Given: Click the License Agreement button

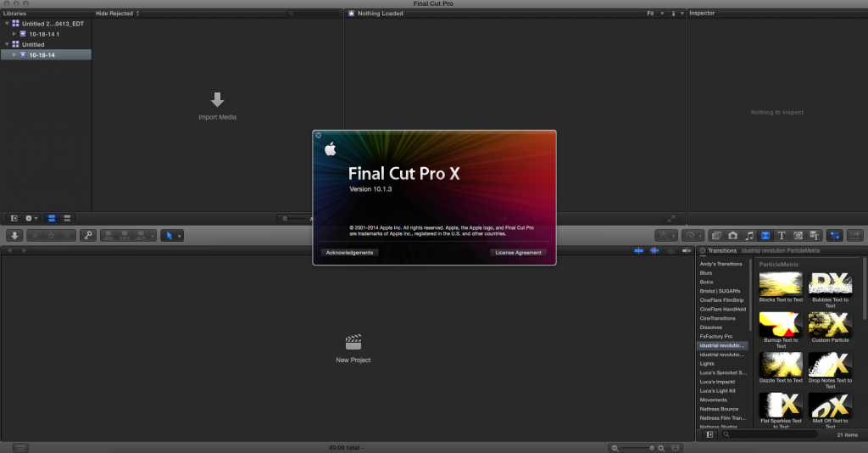Looking at the screenshot, I should [518, 253].
